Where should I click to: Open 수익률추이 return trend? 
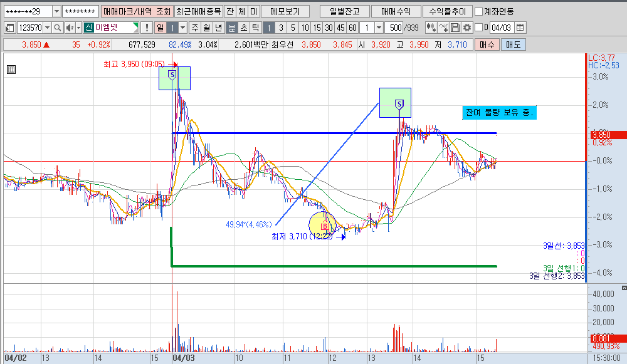click(448, 11)
